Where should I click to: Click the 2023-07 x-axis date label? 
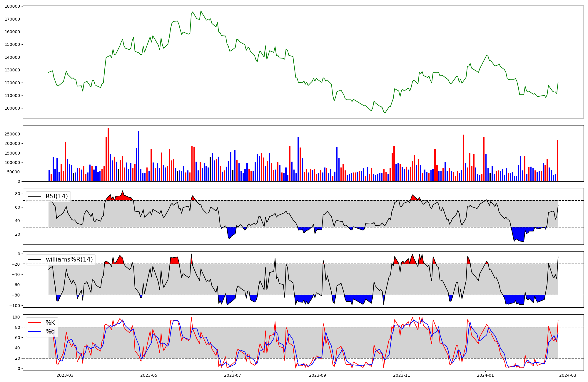[233, 375]
